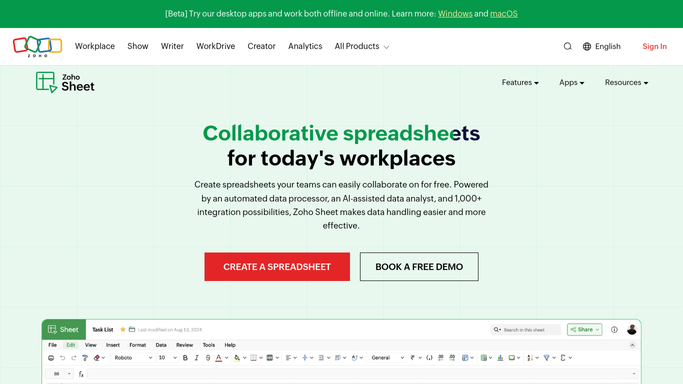
Task: Open the Resources dropdown menu
Action: coord(626,82)
